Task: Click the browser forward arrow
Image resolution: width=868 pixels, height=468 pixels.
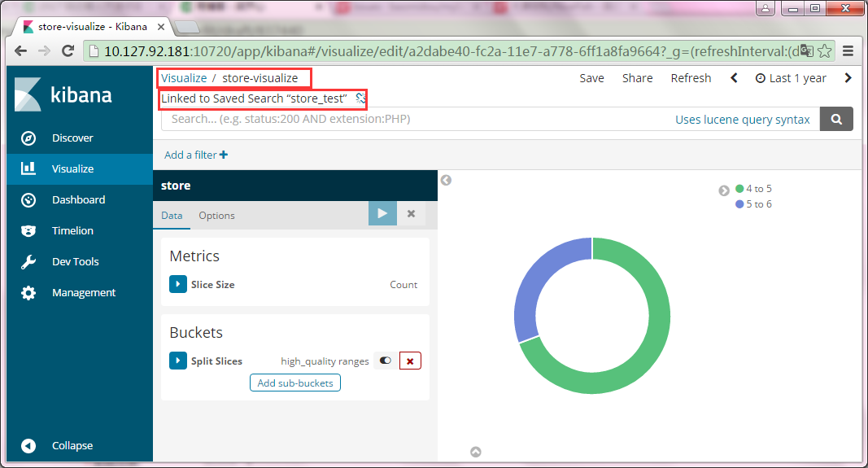Action: [x=44, y=51]
